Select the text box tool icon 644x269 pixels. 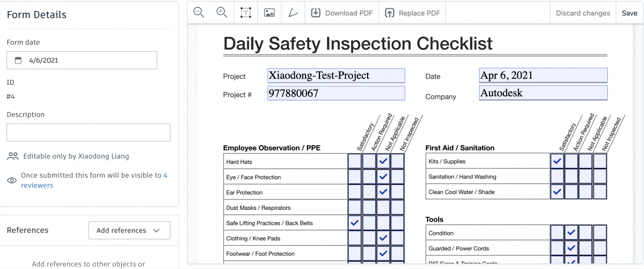coord(246,13)
